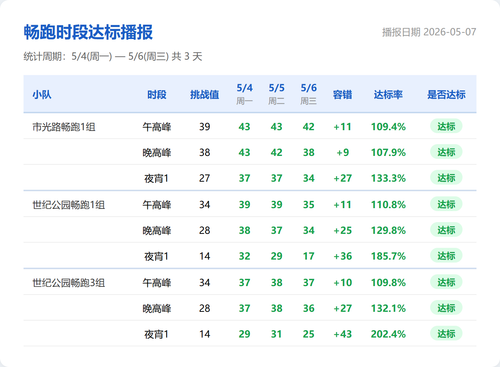Click the 达标 badge in the 132.1% row
This screenshot has height=367, width=500.
(x=446, y=308)
